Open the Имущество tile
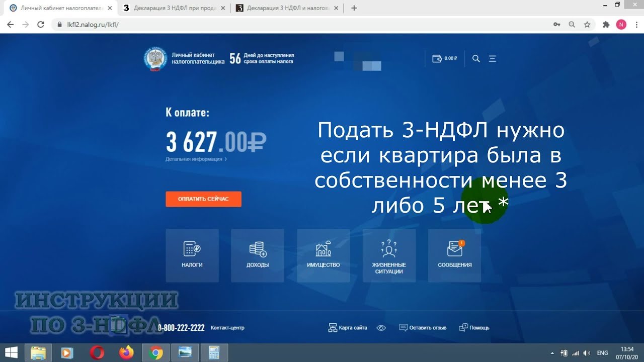The height and width of the screenshot is (362, 644). [x=324, y=255]
